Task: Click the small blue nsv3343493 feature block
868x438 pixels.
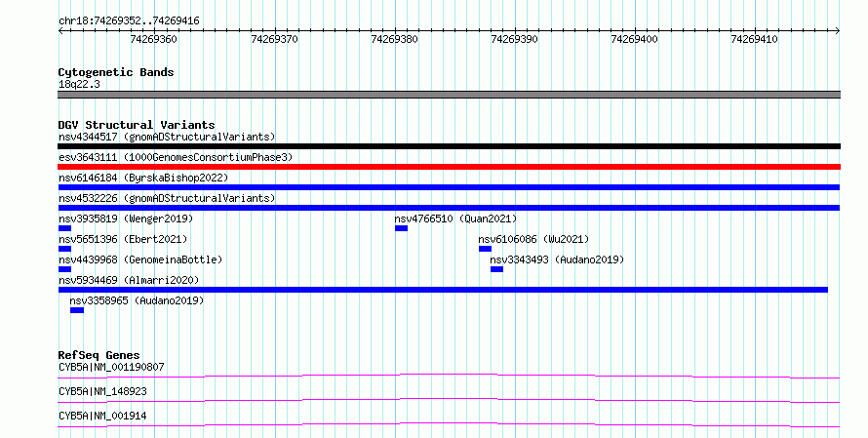Action: point(496,269)
